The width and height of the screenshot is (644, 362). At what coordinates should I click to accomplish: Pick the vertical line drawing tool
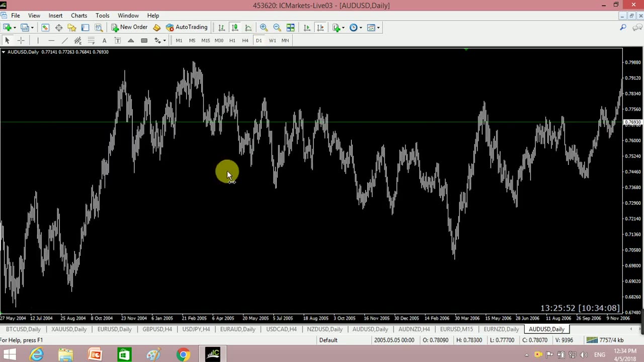38,41
